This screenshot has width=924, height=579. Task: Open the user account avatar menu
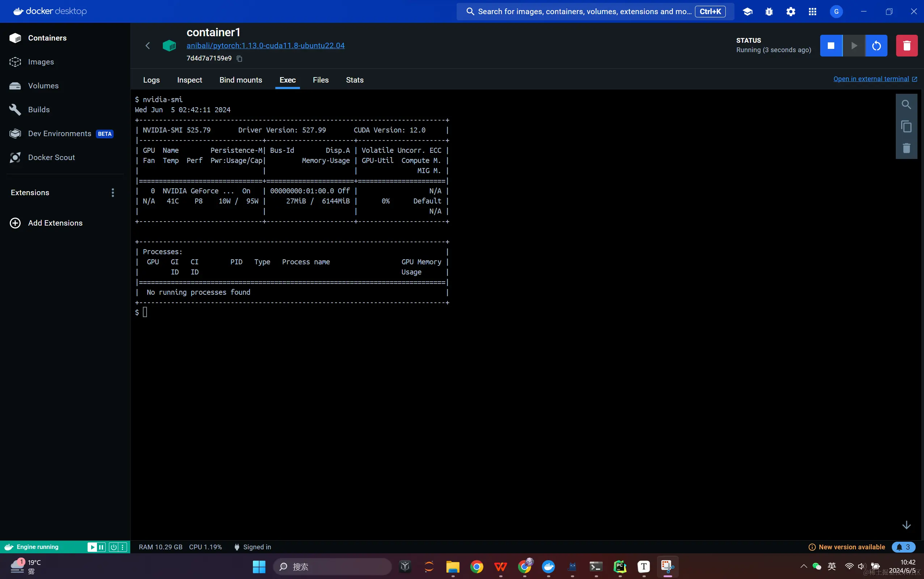(x=836, y=12)
